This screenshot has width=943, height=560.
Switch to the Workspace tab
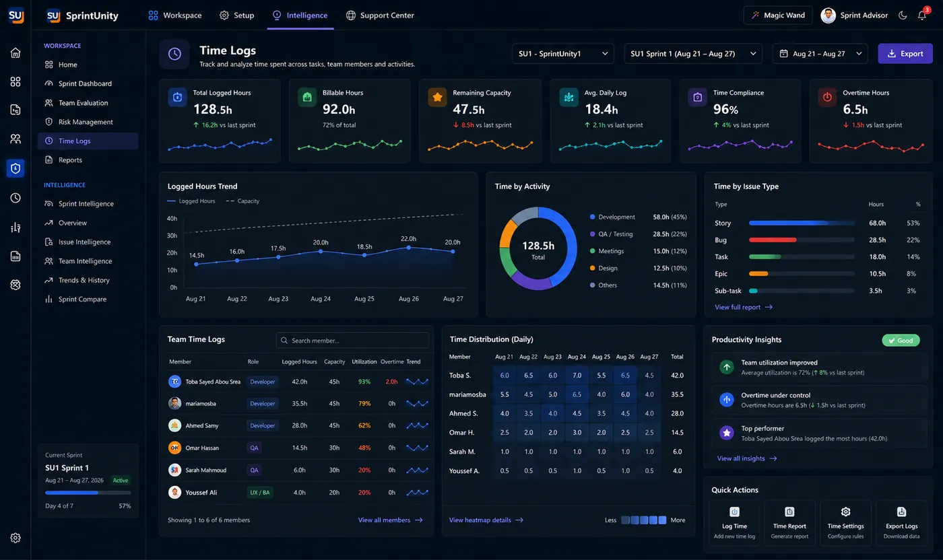[175, 15]
